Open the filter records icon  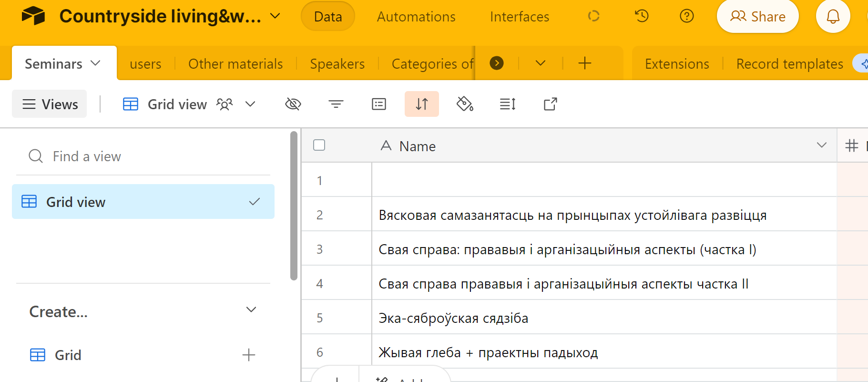336,104
